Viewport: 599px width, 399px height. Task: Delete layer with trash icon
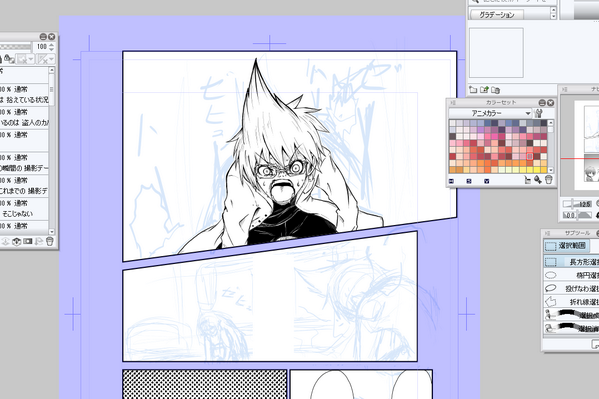click(x=49, y=241)
